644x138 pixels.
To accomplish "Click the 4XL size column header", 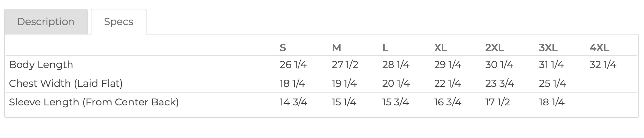I will 599,48.
